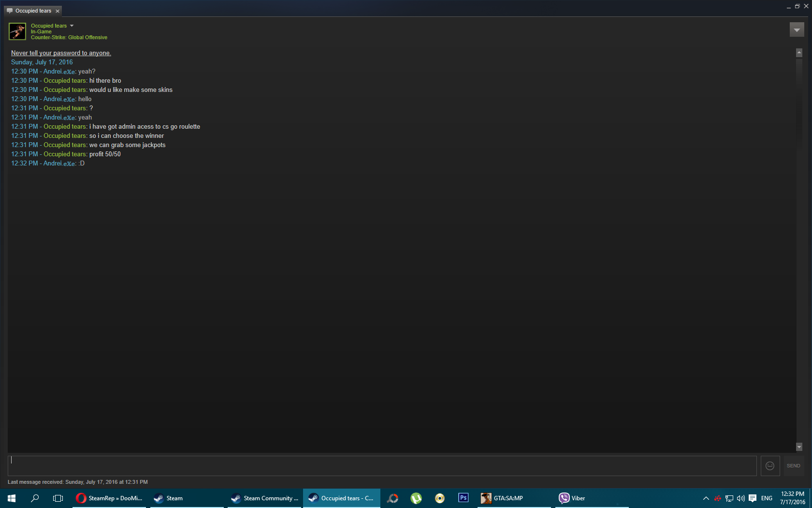Switch to the GTA:SA:MP taskbar window
The image size is (812, 508).
pos(503,498)
